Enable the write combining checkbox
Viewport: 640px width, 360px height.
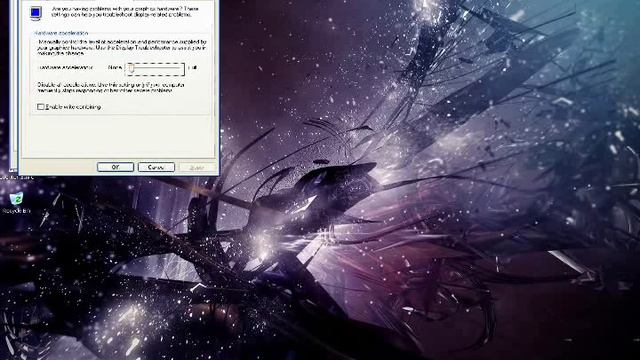[40, 107]
